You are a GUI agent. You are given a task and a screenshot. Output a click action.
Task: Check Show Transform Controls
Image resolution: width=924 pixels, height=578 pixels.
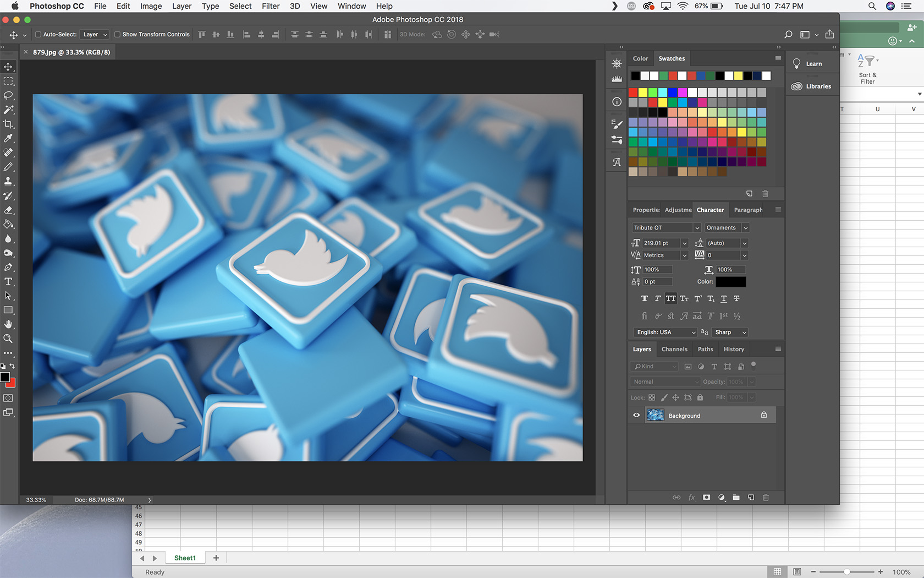pos(117,35)
